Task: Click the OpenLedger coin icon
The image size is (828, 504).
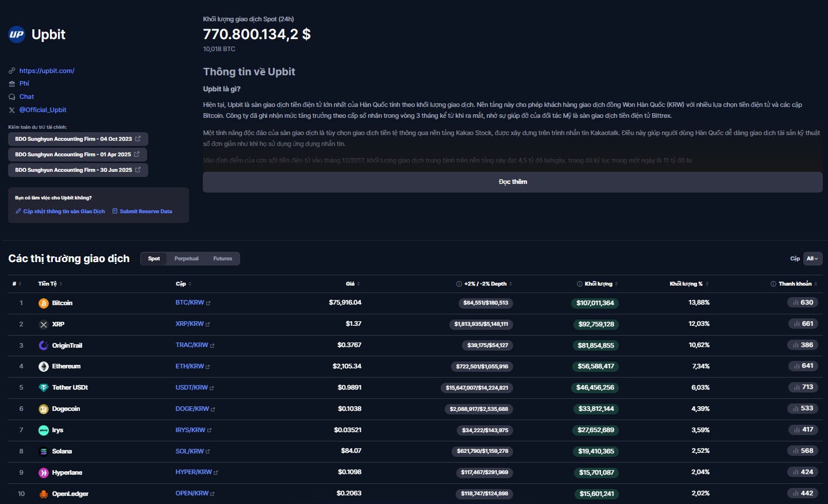Action: (44, 494)
